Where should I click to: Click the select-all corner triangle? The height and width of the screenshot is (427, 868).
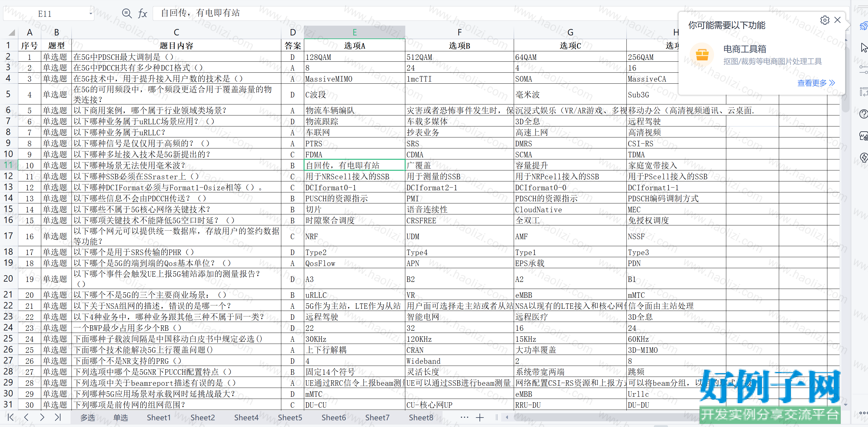tap(12, 32)
